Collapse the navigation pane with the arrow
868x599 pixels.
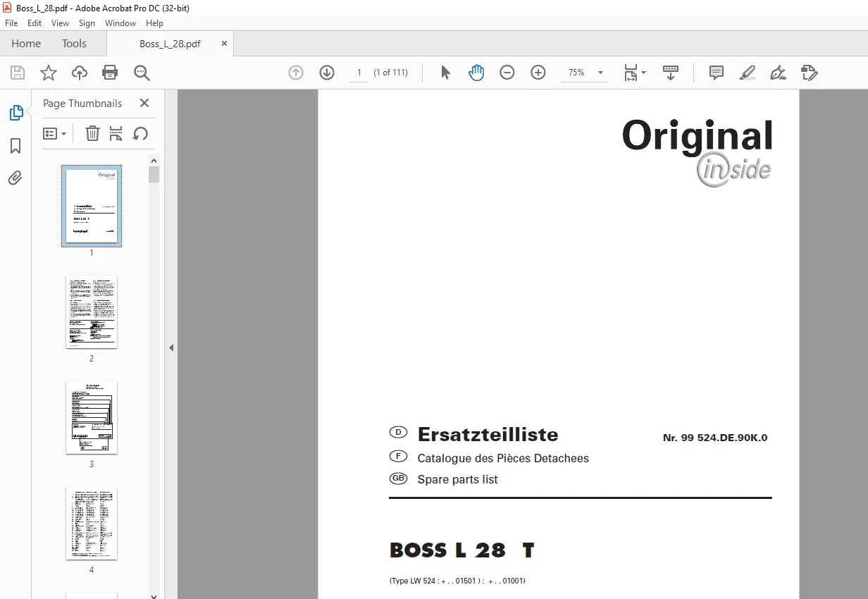tap(170, 347)
